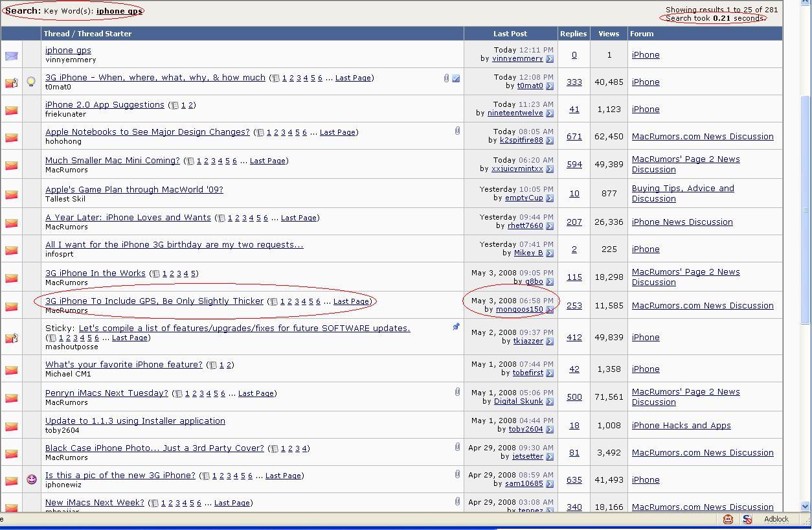Image resolution: width=812 pixels, height=530 pixels.
Task: Go to last post arrow next to Digital Skunk
Action: point(550,402)
